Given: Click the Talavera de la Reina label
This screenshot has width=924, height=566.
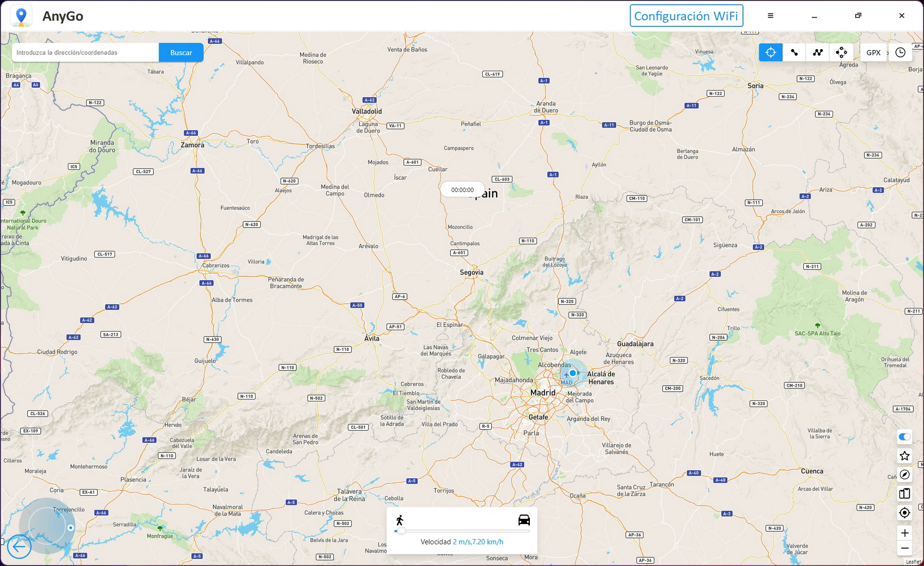Looking at the screenshot, I should (350, 495).
